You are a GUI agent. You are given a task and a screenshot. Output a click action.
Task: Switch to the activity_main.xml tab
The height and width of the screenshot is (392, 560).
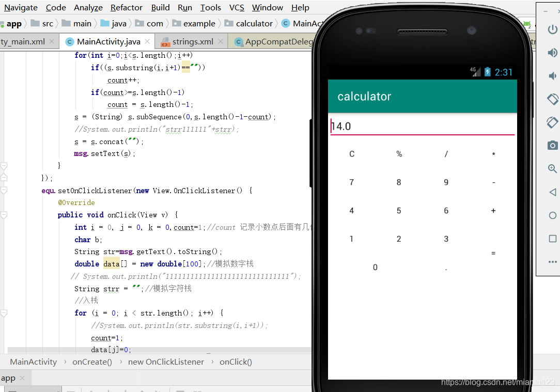[x=23, y=42]
